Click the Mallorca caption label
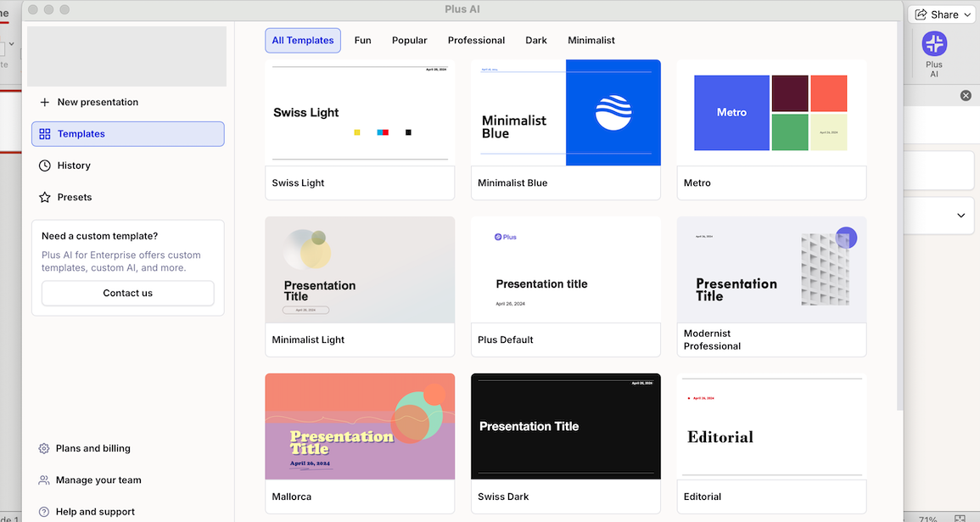 click(x=291, y=497)
